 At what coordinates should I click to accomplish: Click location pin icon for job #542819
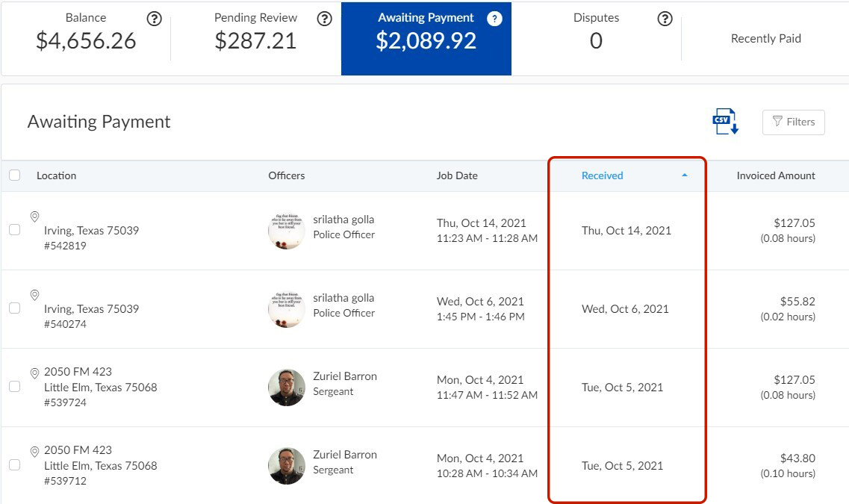34,217
